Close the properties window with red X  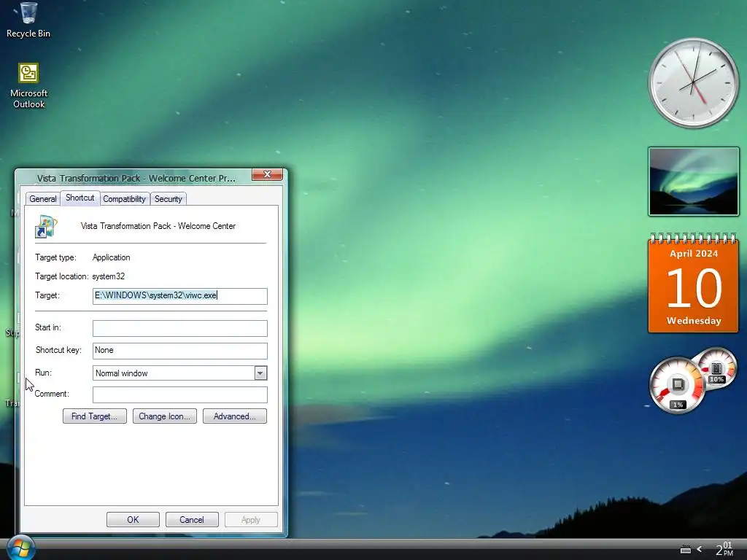pos(267,175)
